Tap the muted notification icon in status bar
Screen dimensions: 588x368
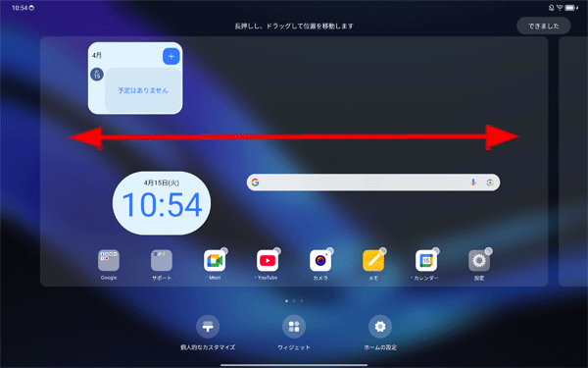[551, 8]
